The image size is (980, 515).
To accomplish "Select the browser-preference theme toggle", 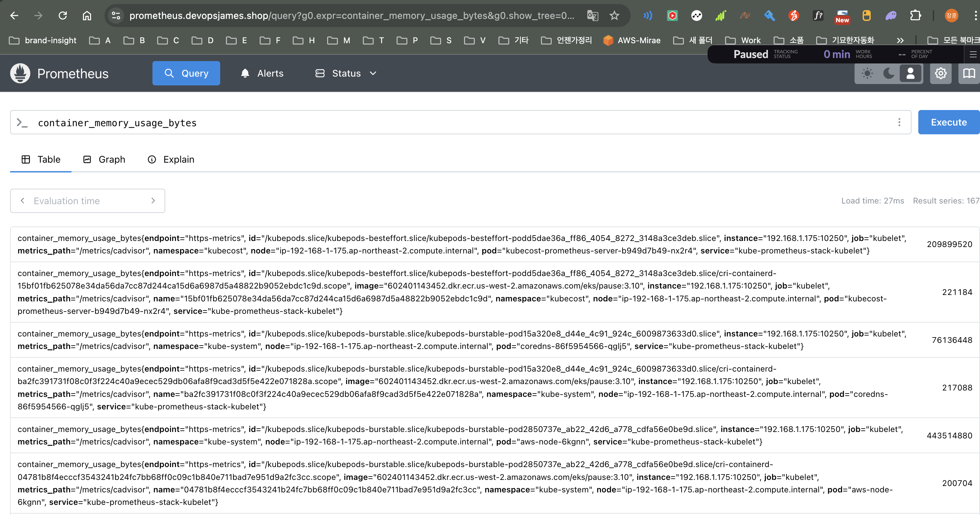I will [x=911, y=74].
